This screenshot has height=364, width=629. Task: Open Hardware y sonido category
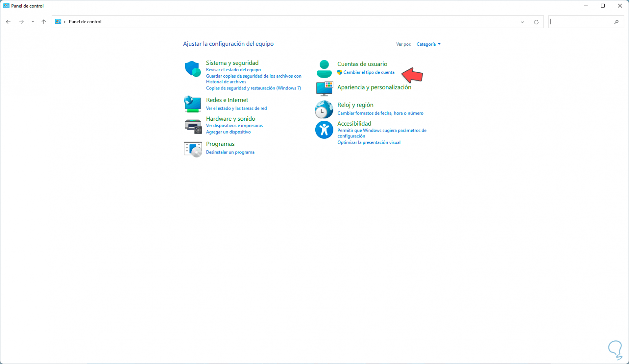coord(231,119)
